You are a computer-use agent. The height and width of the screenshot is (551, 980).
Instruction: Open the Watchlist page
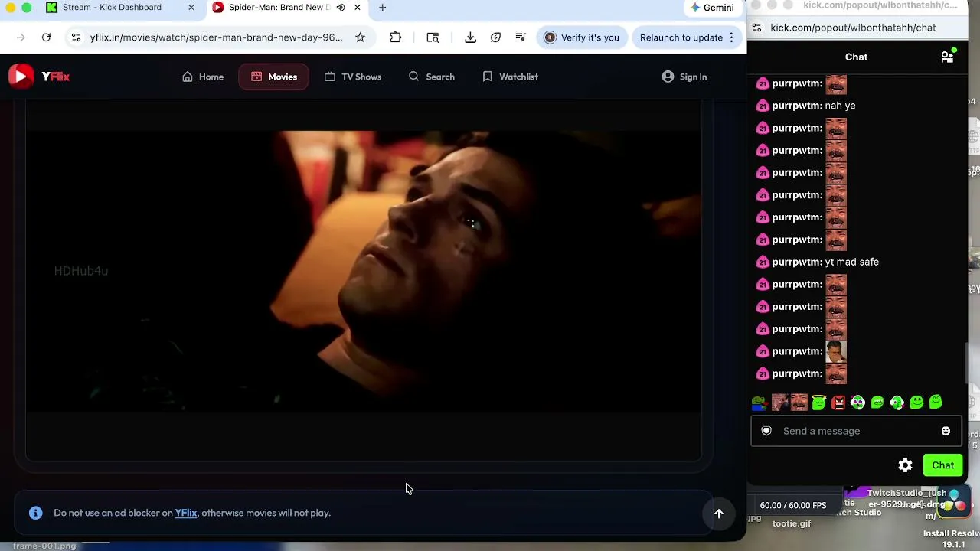(x=510, y=77)
